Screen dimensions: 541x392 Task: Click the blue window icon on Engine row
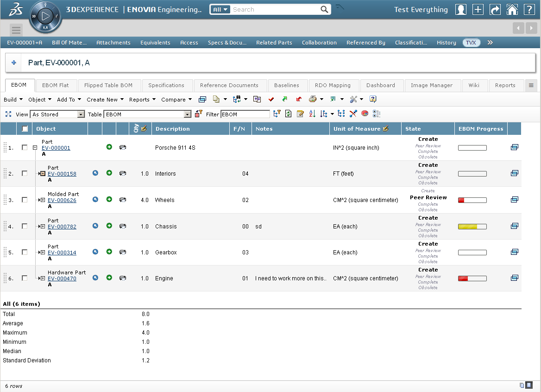(x=514, y=278)
